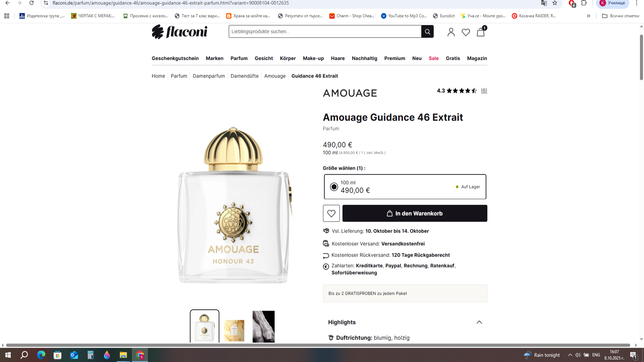Click the search magnifier button

[427, 32]
